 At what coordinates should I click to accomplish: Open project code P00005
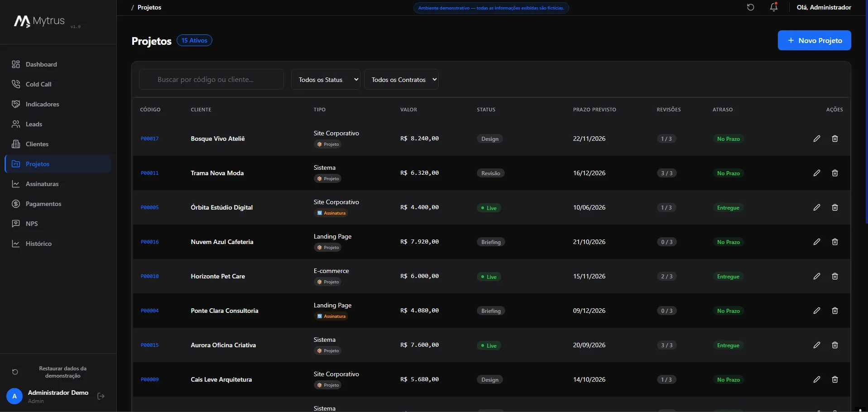[x=149, y=207]
